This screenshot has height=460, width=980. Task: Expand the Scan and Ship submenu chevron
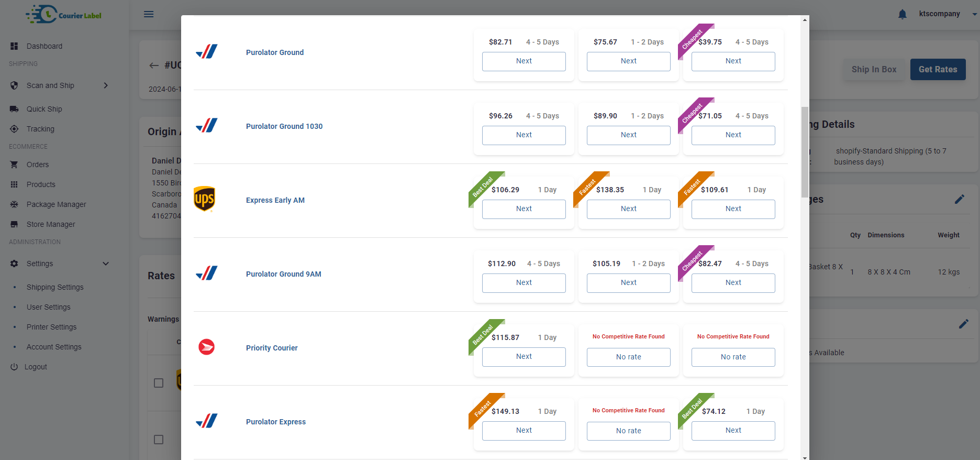coord(106,85)
